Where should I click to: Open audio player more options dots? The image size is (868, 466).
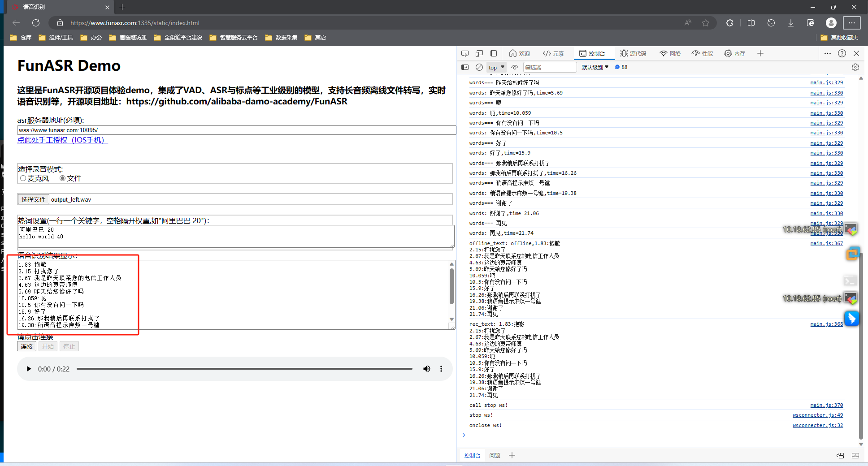coord(441,369)
